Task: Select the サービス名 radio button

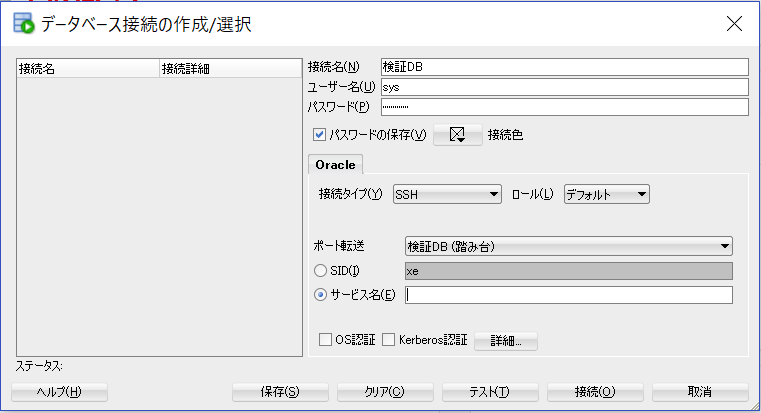Action: coord(320,295)
